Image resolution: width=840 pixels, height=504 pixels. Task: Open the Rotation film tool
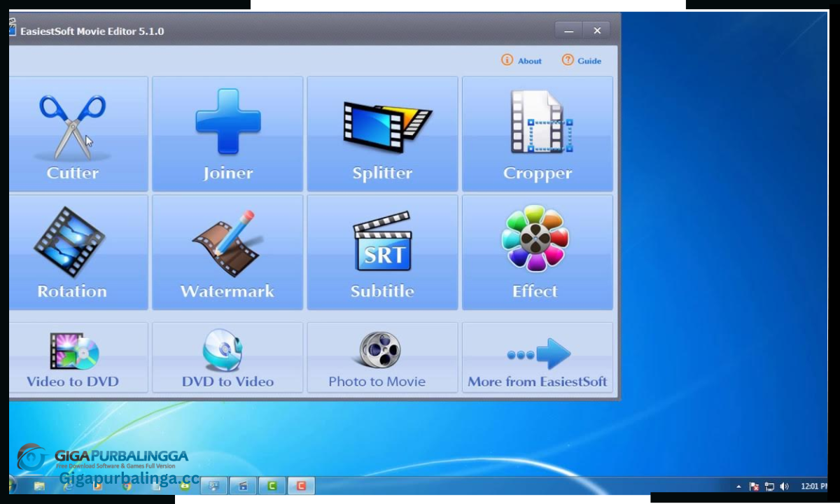point(79,252)
